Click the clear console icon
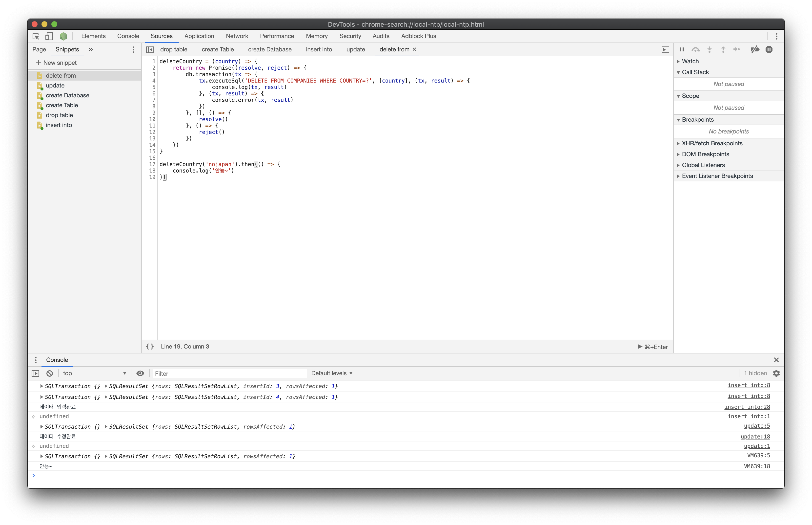 pos(50,373)
